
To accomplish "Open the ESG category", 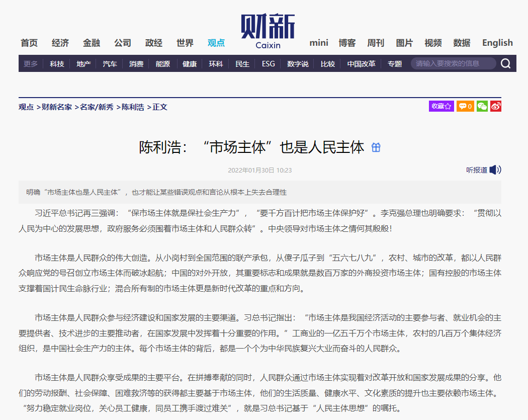I will pos(269,64).
